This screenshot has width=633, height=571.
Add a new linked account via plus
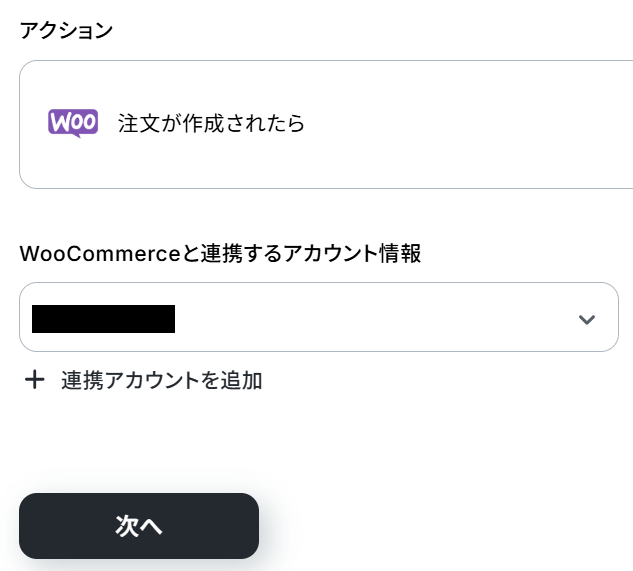click(x=35, y=380)
